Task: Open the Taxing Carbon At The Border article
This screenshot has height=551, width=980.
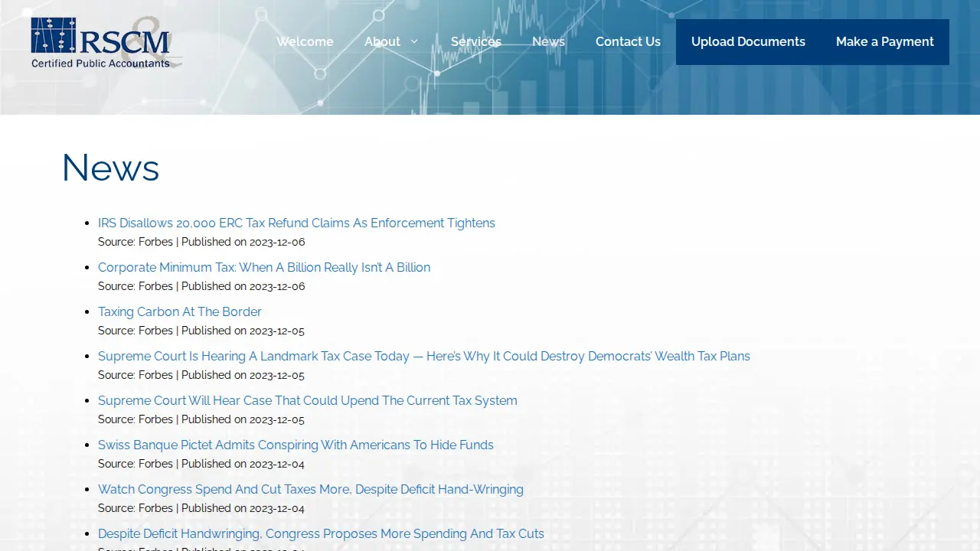Action: point(180,312)
